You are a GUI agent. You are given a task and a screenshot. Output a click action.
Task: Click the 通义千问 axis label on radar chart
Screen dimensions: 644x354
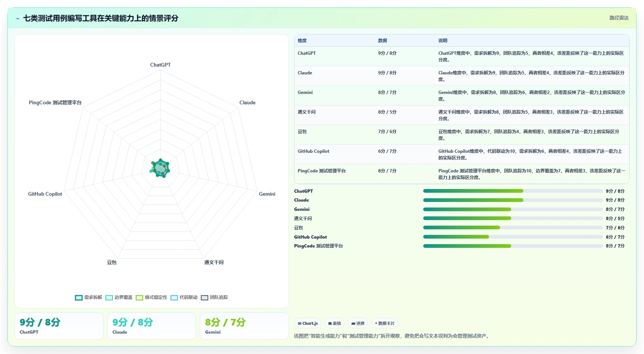(214, 262)
